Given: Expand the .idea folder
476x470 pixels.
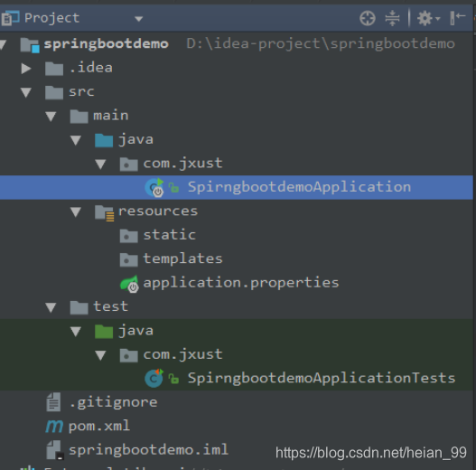Looking at the screenshot, I should coord(26,69).
